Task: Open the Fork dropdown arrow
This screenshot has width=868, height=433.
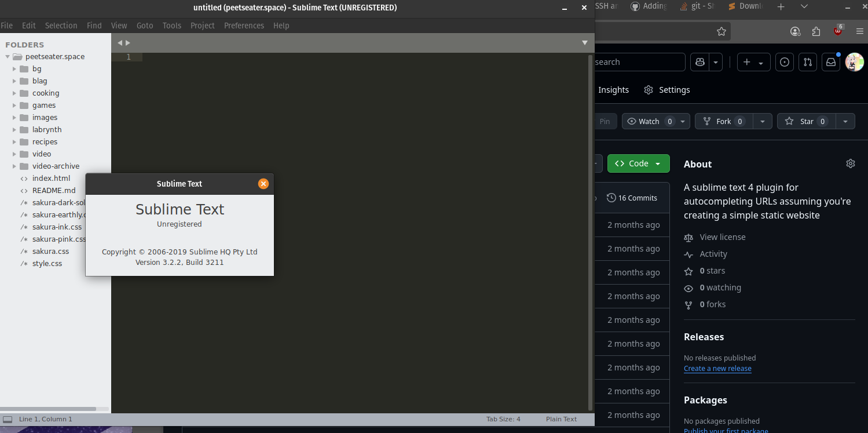Action: 763,121
